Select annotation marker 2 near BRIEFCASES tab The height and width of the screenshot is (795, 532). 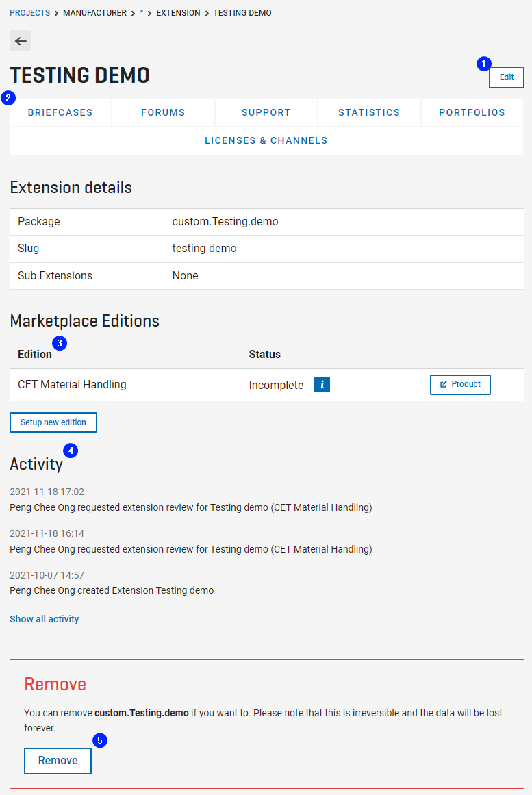tap(8, 98)
